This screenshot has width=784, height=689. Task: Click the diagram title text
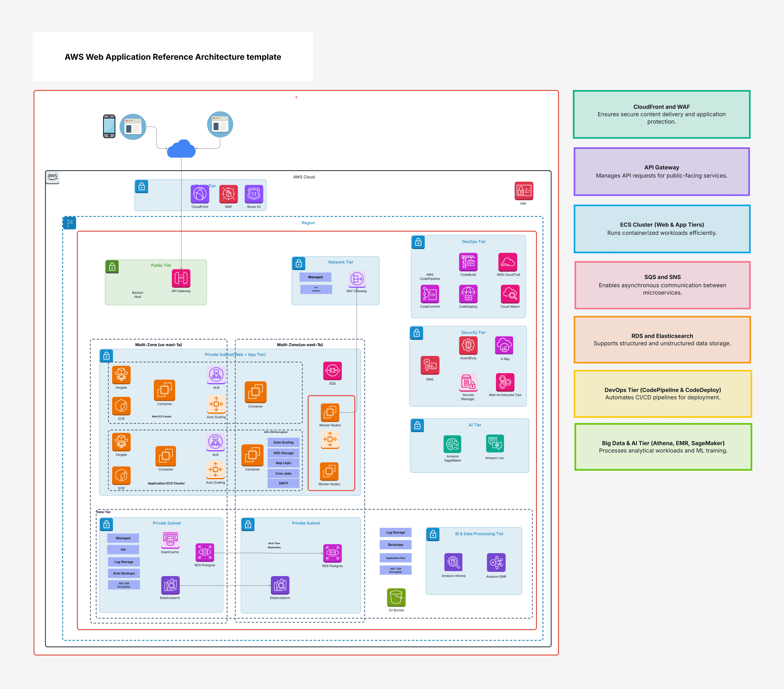click(173, 57)
